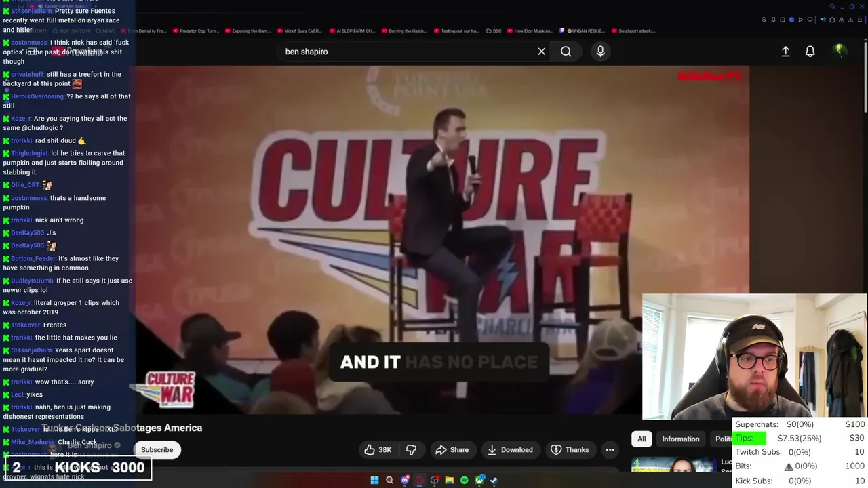Click chat username 'Bottom_Feeder'

point(33,258)
